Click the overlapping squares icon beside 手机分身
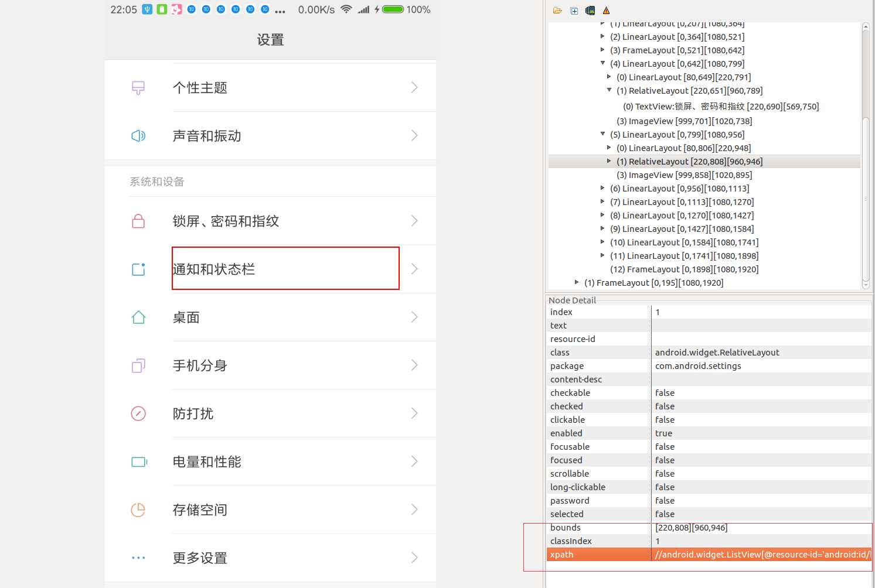Viewport: 875px width, 588px height. coord(138,365)
